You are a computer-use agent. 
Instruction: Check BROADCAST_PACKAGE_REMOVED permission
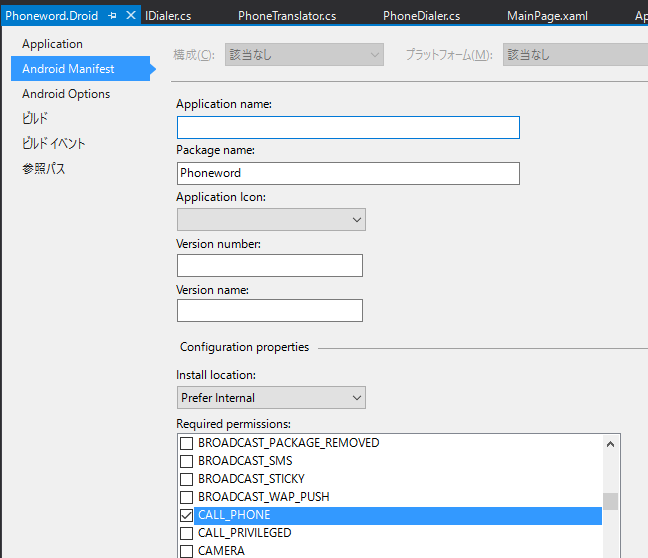tap(186, 443)
